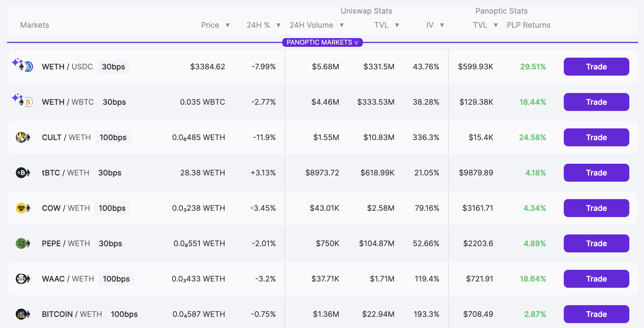644x328 pixels.
Task: Click the tBTC/WETH token pair icon
Action: [x=23, y=173]
